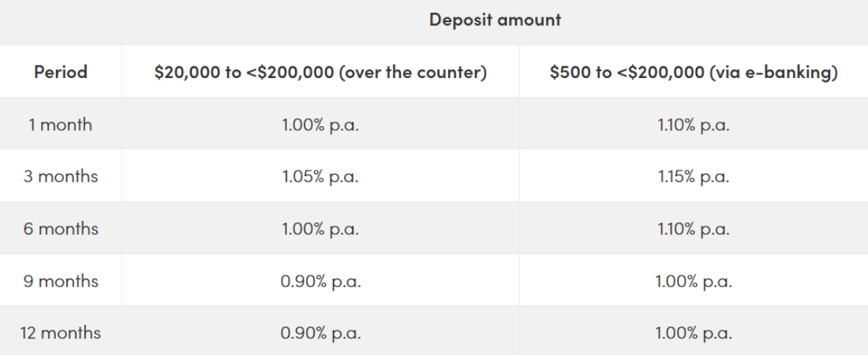The image size is (868, 355).
Task: Click the 1 month over-the-counter rate
Action: pyautogui.click(x=320, y=124)
